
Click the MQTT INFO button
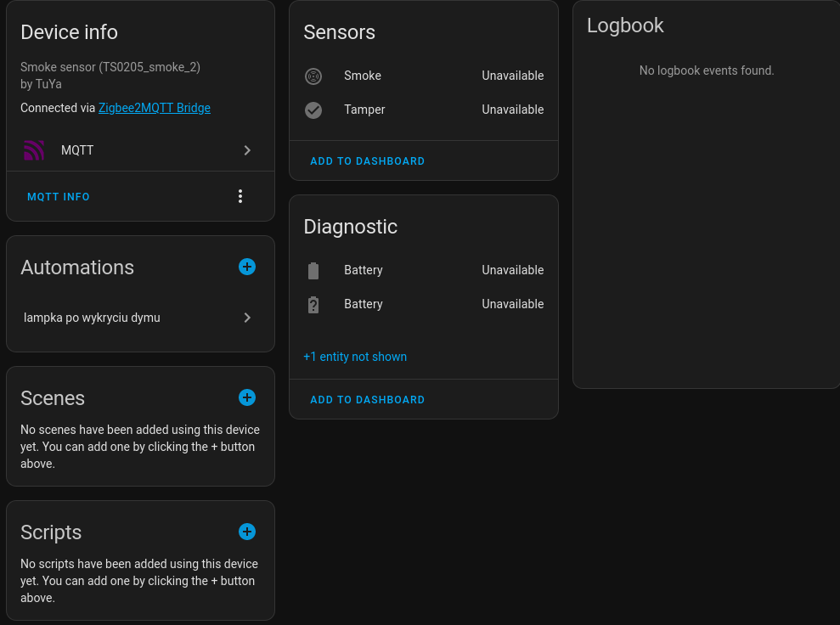pyautogui.click(x=59, y=196)
